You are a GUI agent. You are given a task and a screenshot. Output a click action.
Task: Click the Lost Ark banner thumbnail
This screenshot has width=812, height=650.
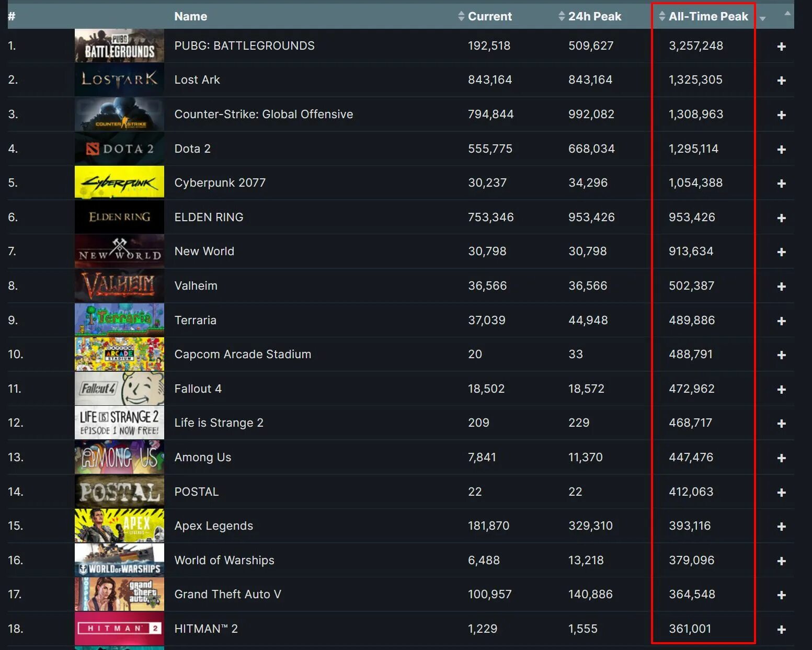click(119, 79)
